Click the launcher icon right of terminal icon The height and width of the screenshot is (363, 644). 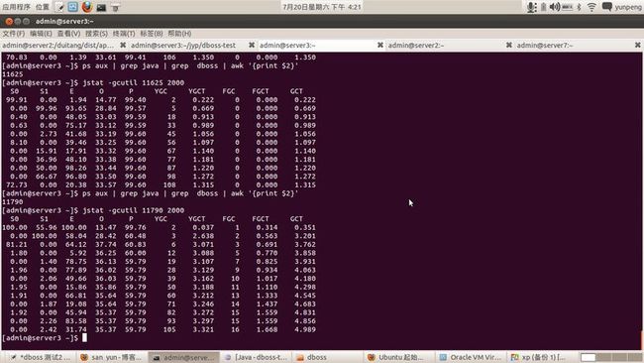pos(115,7)
